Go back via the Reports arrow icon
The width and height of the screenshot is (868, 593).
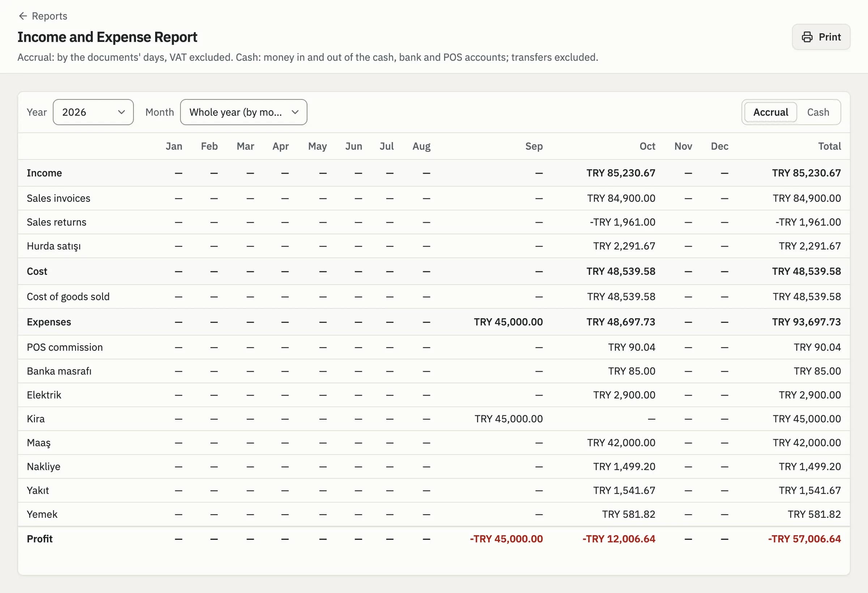[x=23, y=16]
